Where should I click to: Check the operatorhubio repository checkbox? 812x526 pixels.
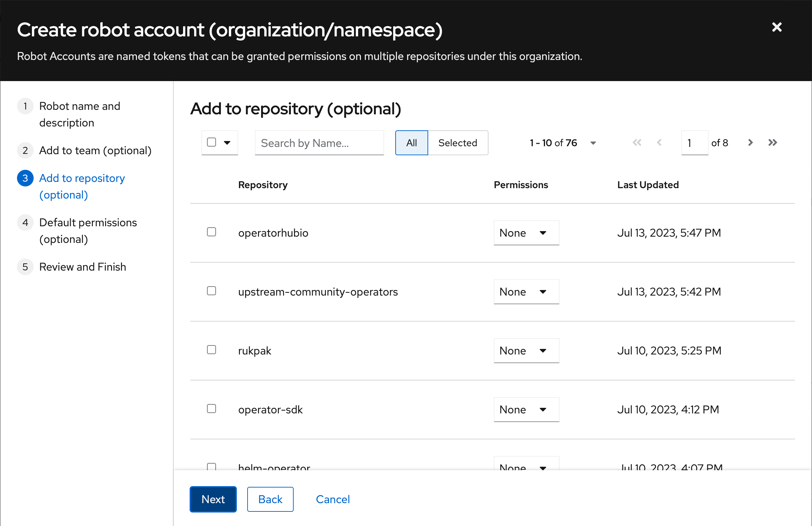click(211, 232)
